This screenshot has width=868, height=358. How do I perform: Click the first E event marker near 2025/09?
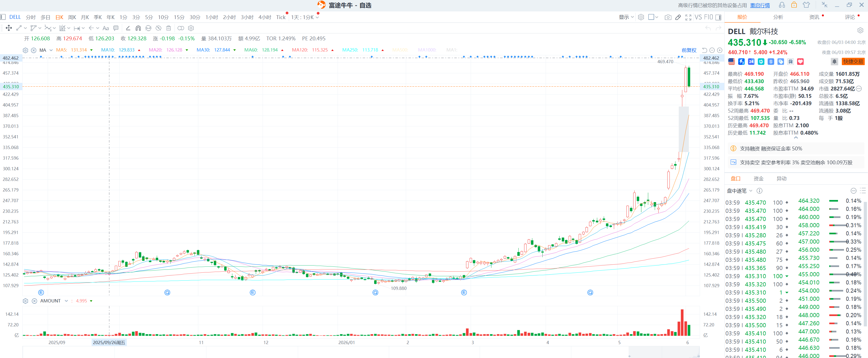tap(41, 292)
